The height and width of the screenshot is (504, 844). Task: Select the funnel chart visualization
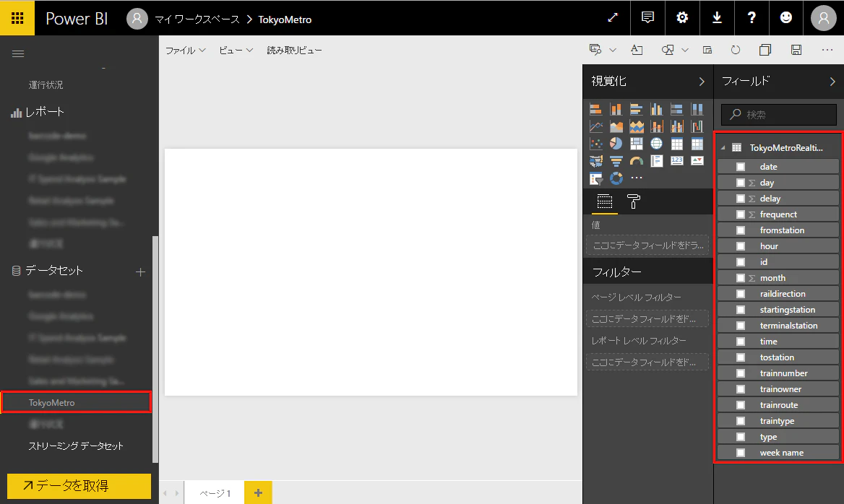616,161
